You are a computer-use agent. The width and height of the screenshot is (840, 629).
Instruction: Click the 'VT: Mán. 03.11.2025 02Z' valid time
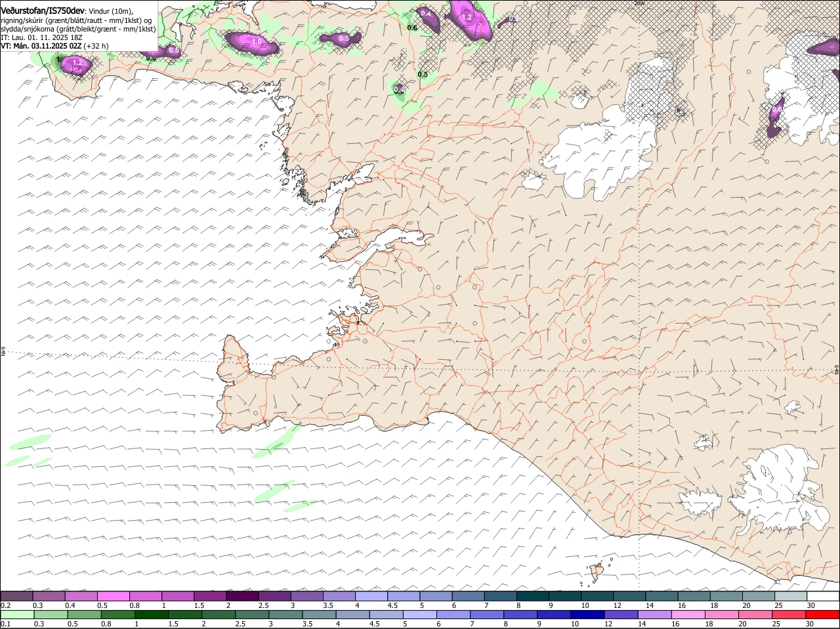click(41, 46)
